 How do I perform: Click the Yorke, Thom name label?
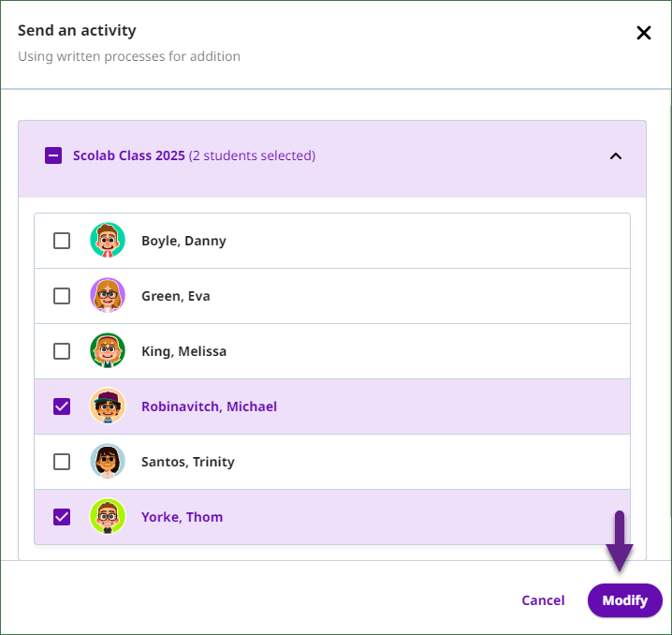tap(183, 517)
